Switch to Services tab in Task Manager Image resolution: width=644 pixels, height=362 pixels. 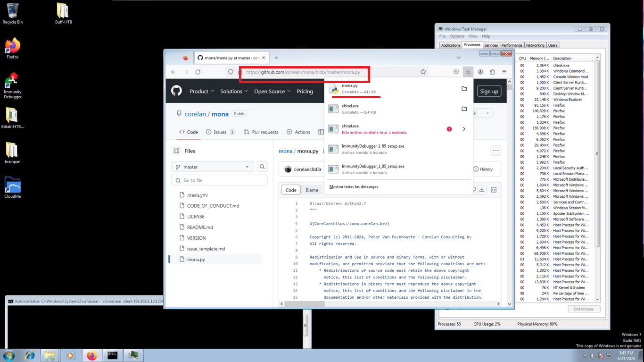pos(491,45)
